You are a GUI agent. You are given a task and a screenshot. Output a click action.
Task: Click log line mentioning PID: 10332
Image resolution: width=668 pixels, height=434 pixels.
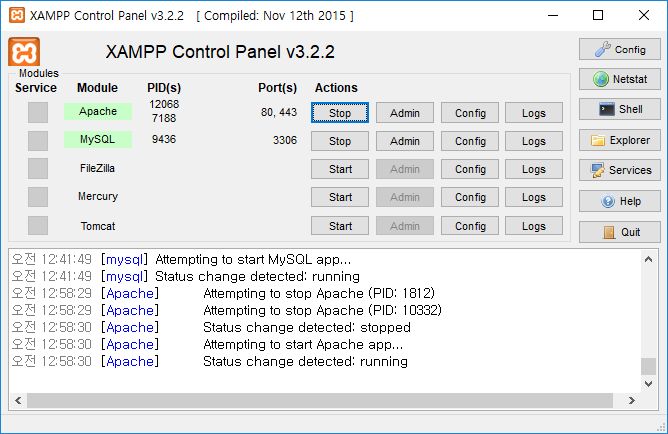[x=322, y=310]
